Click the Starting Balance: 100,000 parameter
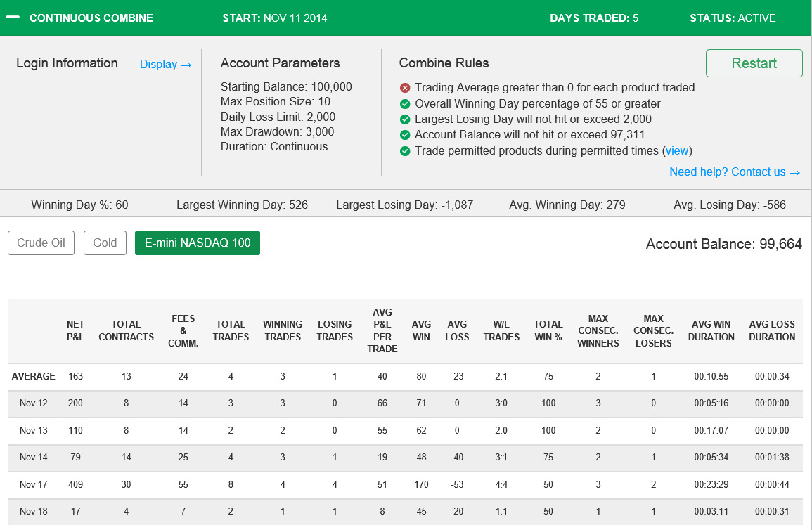 coord(286,87)
